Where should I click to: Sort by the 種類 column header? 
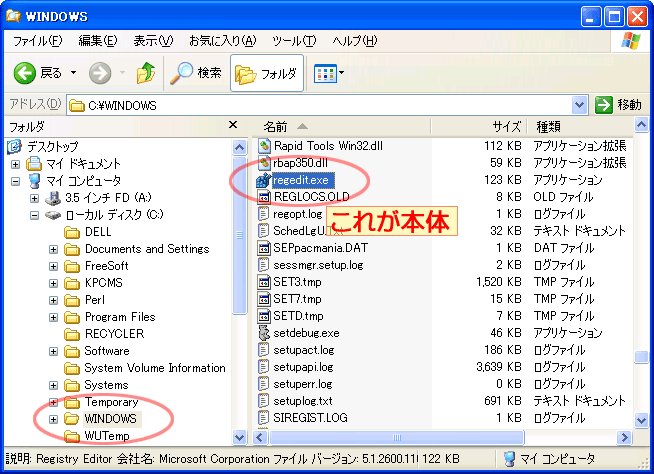coord(580,126)
